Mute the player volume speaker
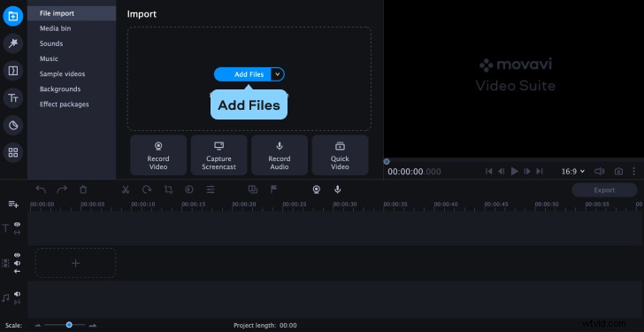This screenshot has width=644, height=332. pyautogui.click(x=600, y=172)
